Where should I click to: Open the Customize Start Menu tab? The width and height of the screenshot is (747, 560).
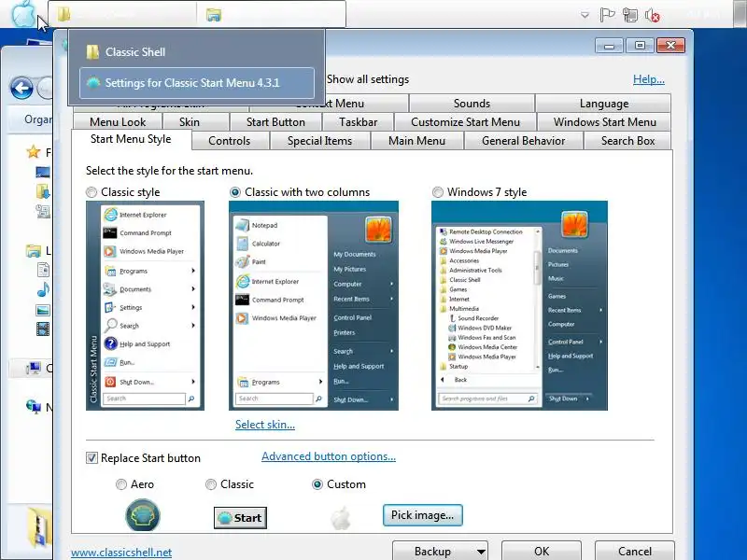click(465, 122)
